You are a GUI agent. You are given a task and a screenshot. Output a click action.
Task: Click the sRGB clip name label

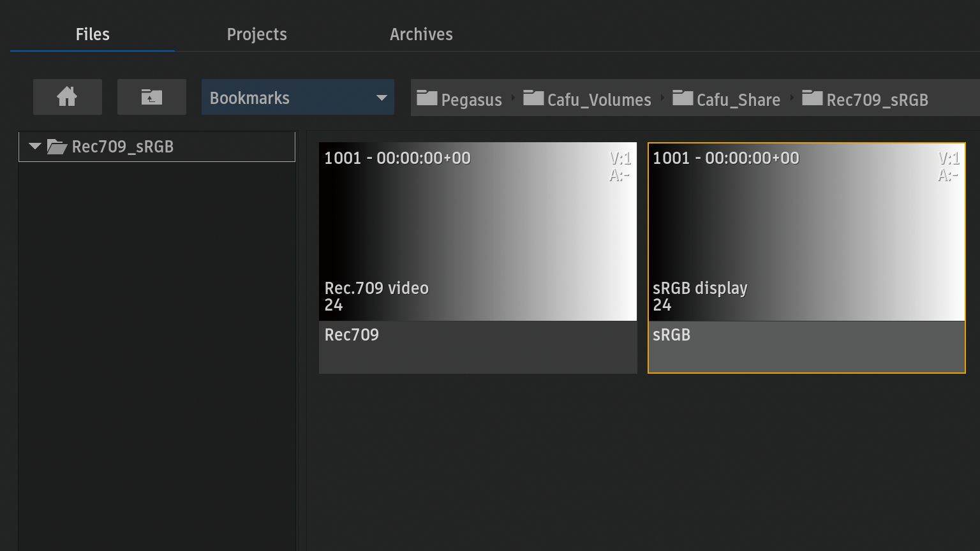pyautogui.click(x=671, y=335)
